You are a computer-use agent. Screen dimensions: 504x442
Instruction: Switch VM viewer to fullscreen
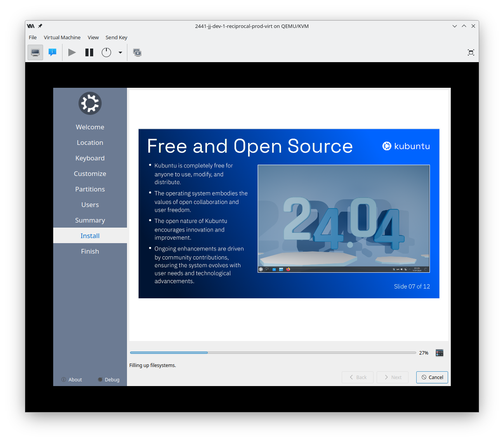pyautogui.click(x=471, y=52)
